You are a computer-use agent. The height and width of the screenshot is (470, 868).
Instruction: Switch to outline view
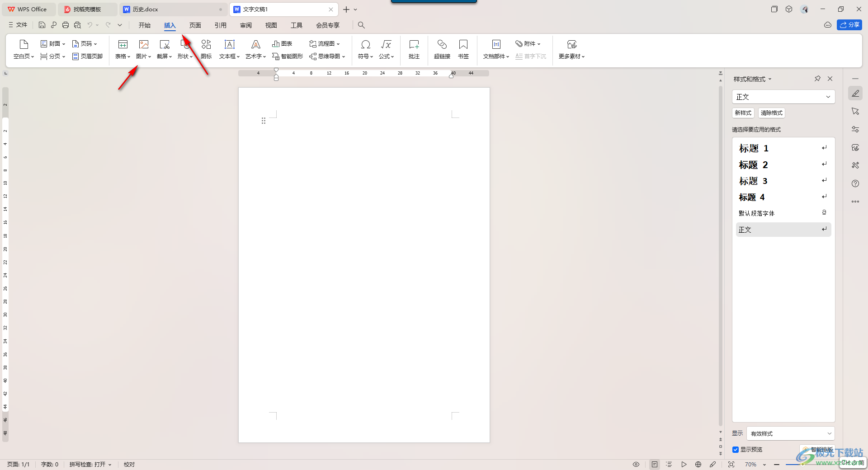coord(669,464)
